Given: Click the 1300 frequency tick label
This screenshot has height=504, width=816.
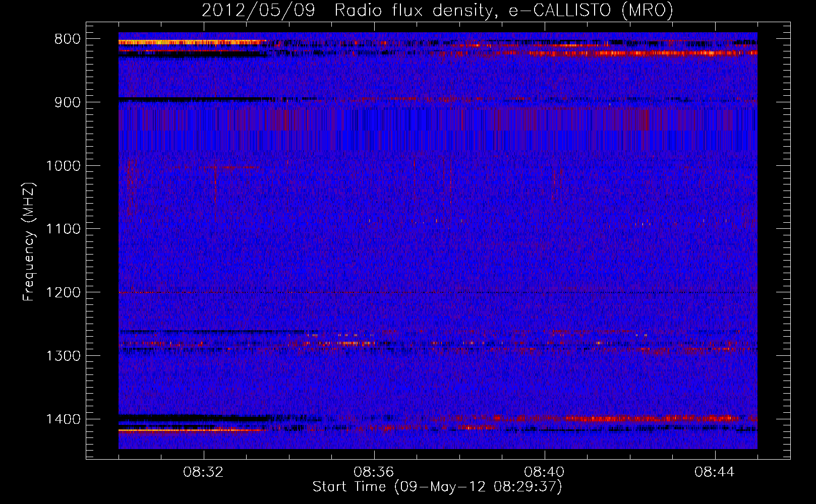Looking at the screenshot, I should [64, 356].
